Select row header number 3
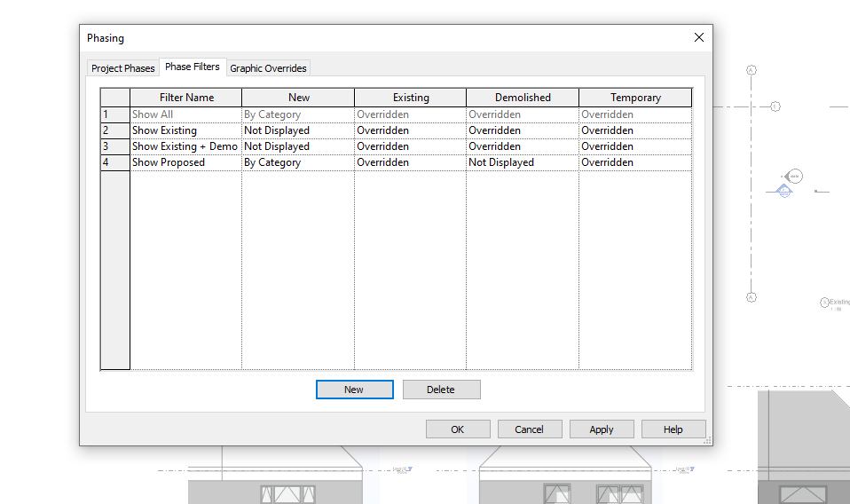 (x=115, y=146)
